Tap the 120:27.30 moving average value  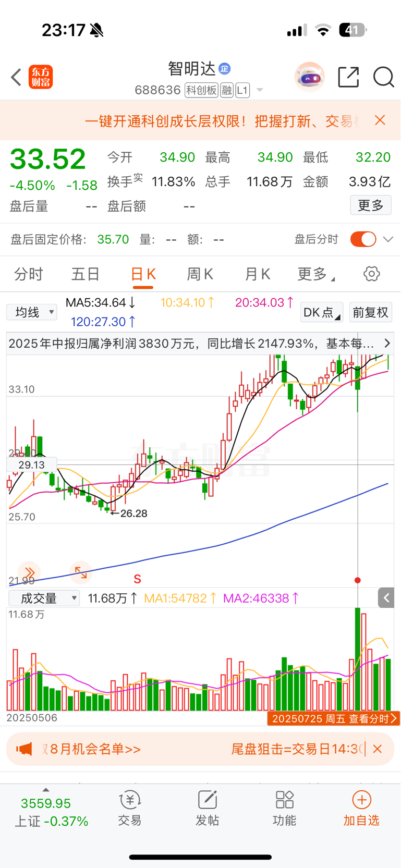pos(103,322)
